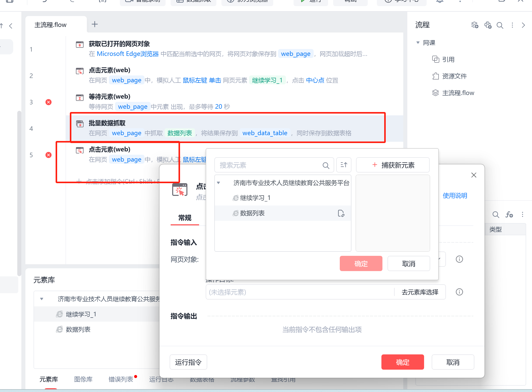Toggle the red breakpoint on line 5

(x=49, y=155)
